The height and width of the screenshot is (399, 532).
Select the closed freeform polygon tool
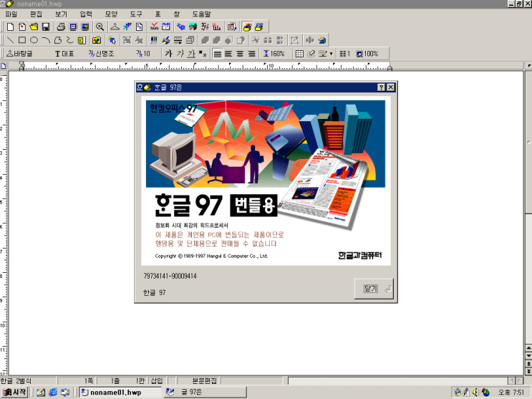point(58,40)
